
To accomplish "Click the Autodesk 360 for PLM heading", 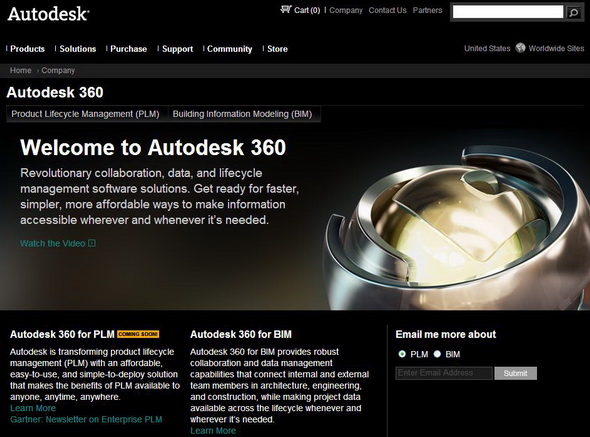I will click(62, 334).
